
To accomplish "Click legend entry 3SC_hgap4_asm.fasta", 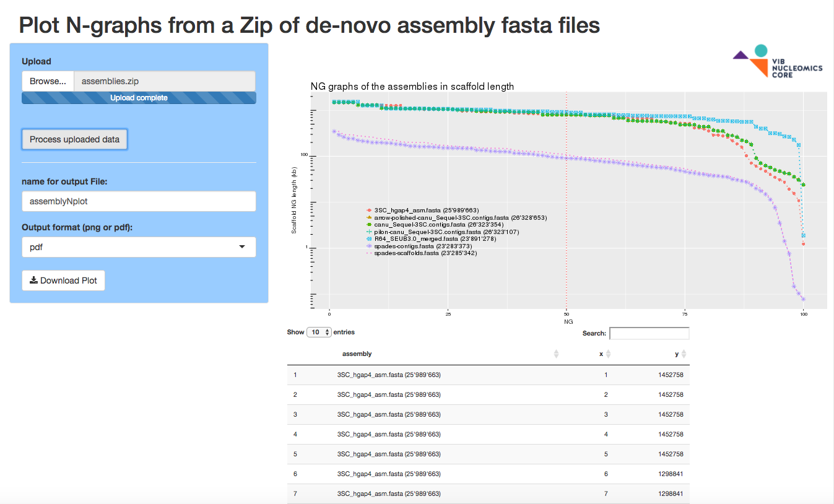I will [x=427, y=211].
